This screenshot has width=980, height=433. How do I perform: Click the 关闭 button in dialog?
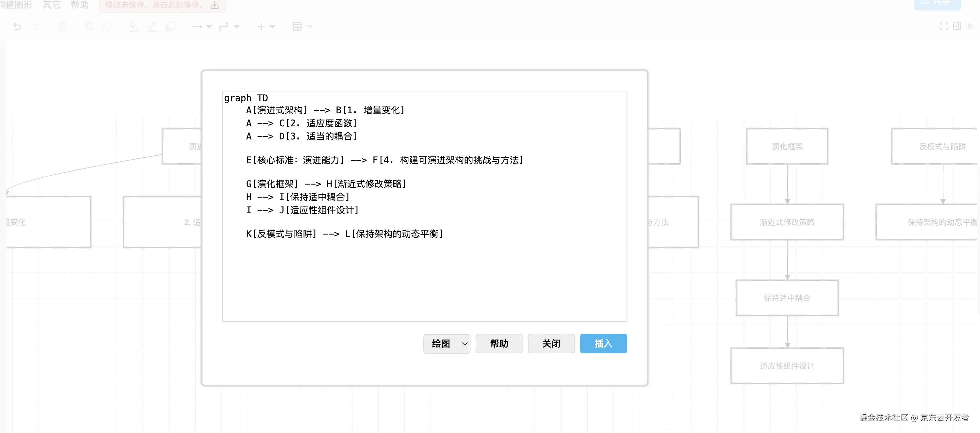551,344
